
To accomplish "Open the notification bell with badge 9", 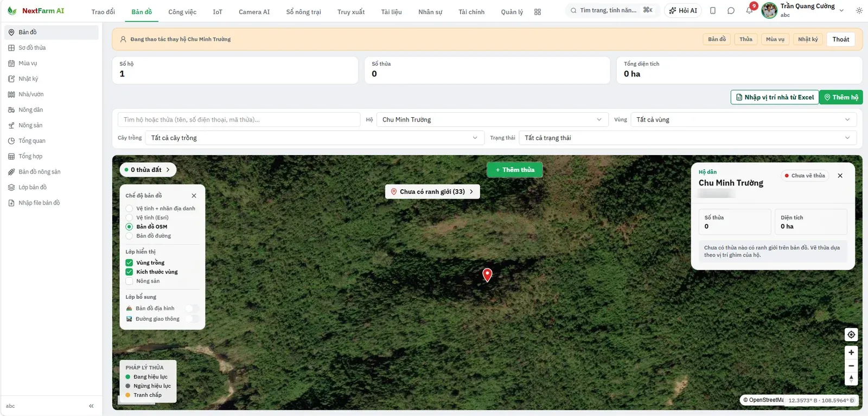I will pyautogui.click(x=749, y=10).
